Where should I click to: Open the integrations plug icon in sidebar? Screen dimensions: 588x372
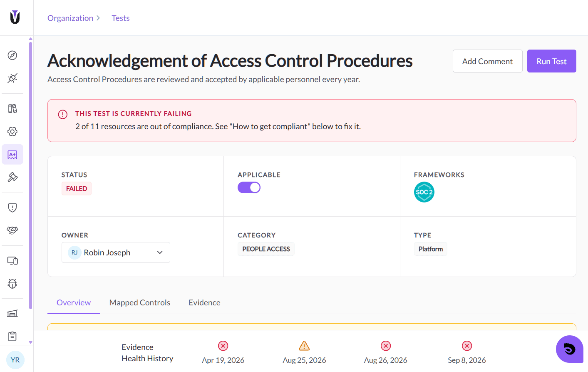(12, 78)
